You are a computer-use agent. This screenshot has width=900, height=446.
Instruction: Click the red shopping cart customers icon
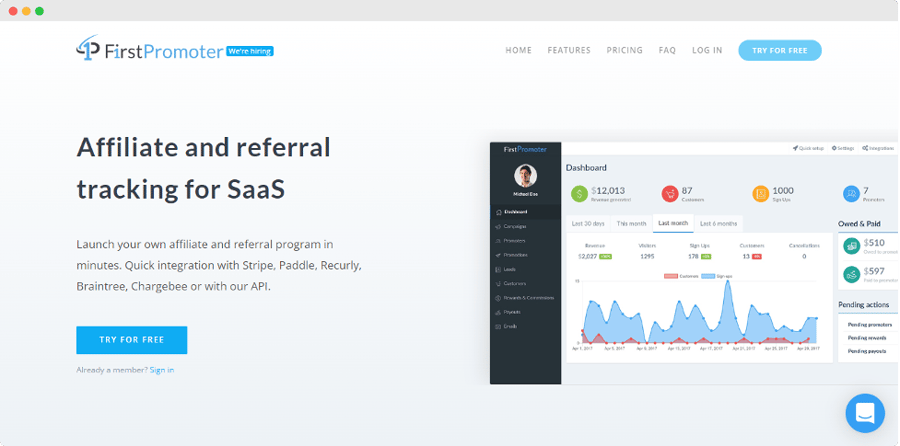670,194
